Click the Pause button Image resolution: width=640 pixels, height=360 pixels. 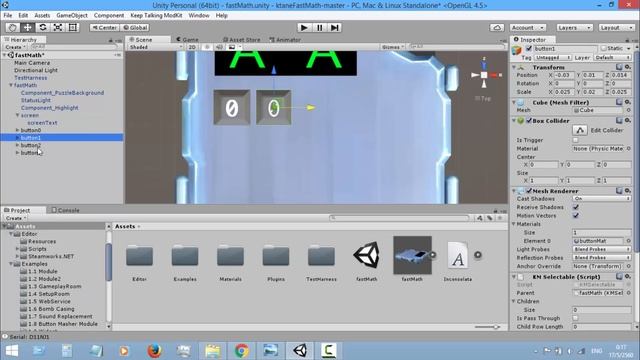pos(320,27)
